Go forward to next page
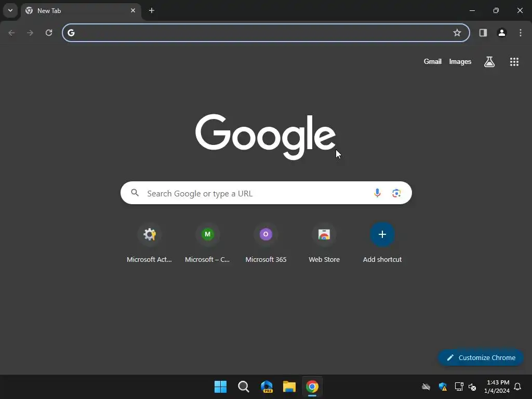 tap(30, 33)
